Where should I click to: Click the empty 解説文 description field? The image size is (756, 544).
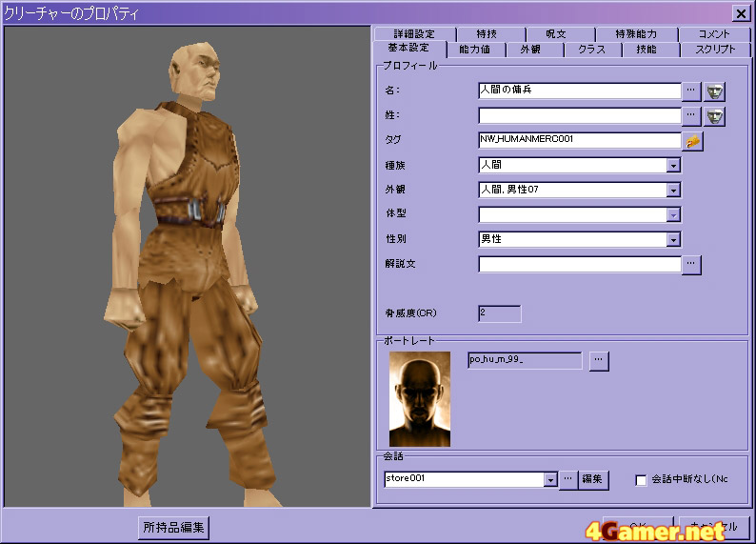pos(580,264)
